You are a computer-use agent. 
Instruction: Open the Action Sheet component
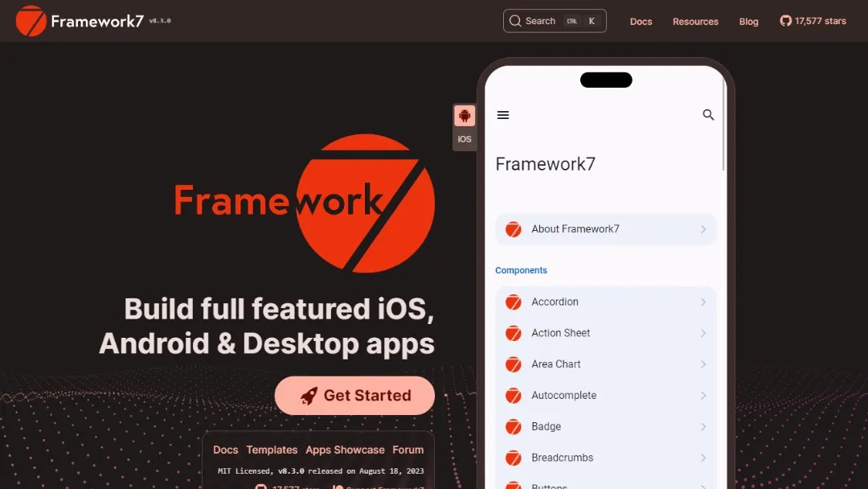coord(606,333)
